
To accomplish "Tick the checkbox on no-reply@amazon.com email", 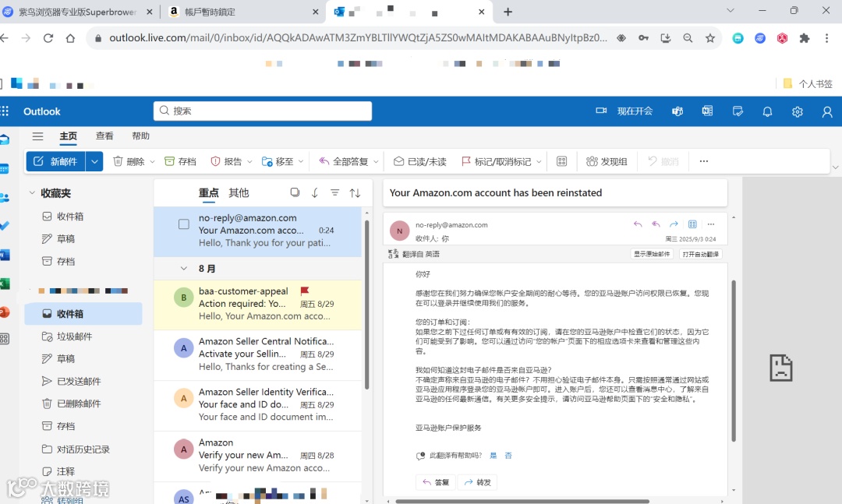I will click(184, 224).
